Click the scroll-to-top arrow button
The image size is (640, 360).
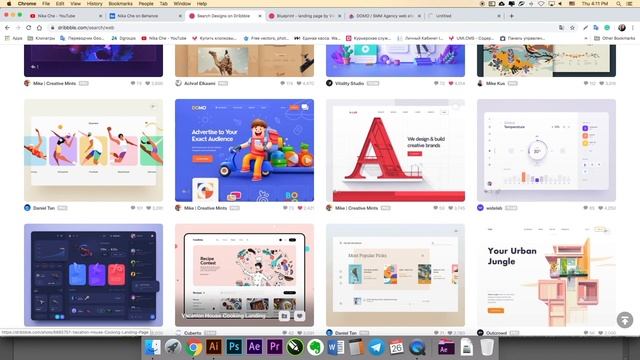[624, 320]
